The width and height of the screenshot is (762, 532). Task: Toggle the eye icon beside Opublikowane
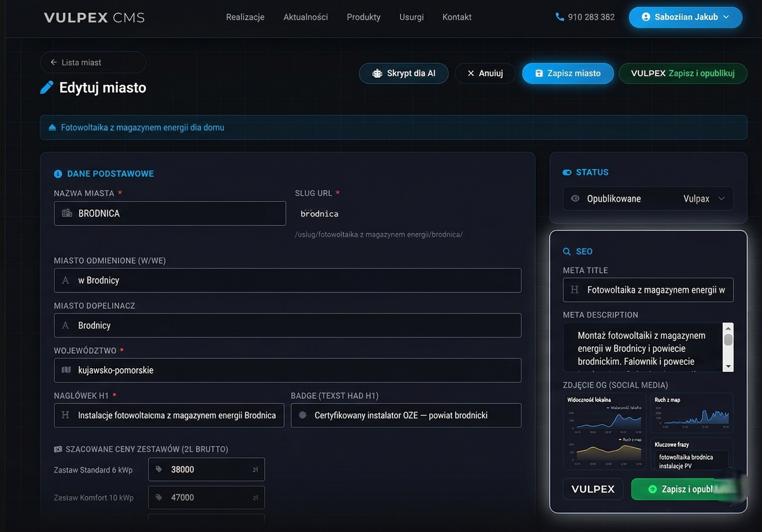[575, 198]
